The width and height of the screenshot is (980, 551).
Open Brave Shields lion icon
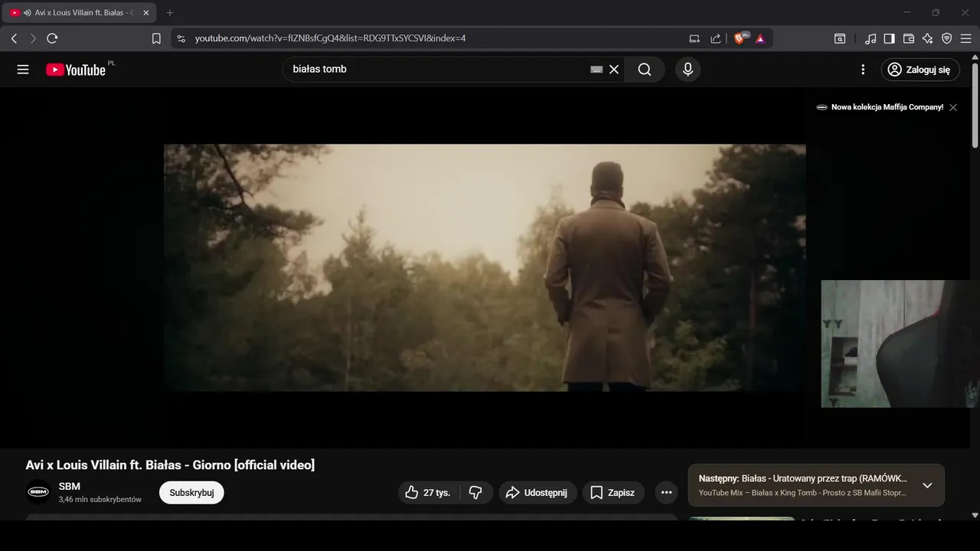740,38
